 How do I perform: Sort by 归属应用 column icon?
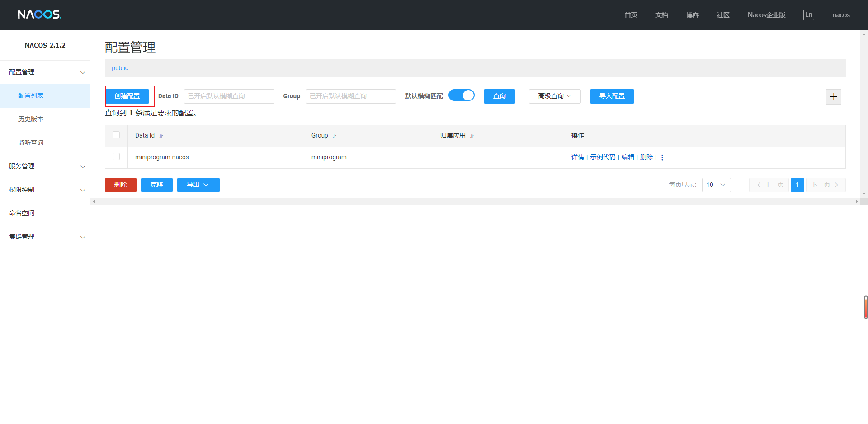[x=472, y=136]
